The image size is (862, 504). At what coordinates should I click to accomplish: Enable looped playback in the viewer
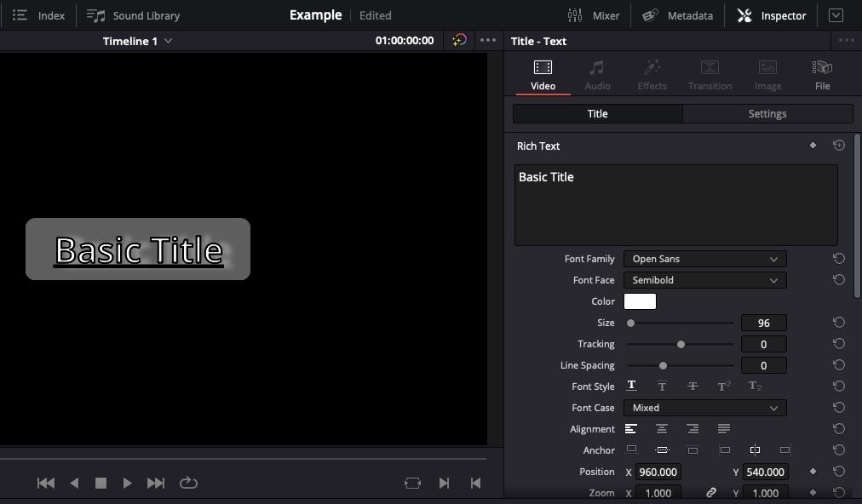[x=188, y=483]
